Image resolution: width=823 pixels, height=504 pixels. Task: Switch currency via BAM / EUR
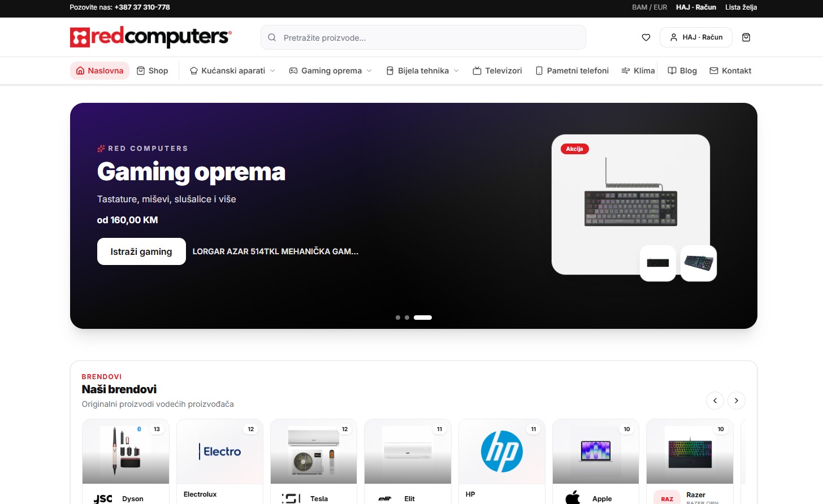point(649,7)
